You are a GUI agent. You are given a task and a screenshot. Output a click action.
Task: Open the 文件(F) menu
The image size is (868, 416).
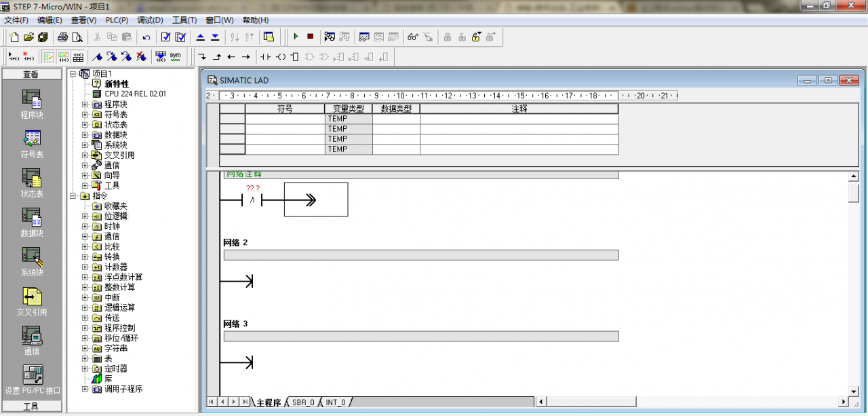(x=16, y=20)
